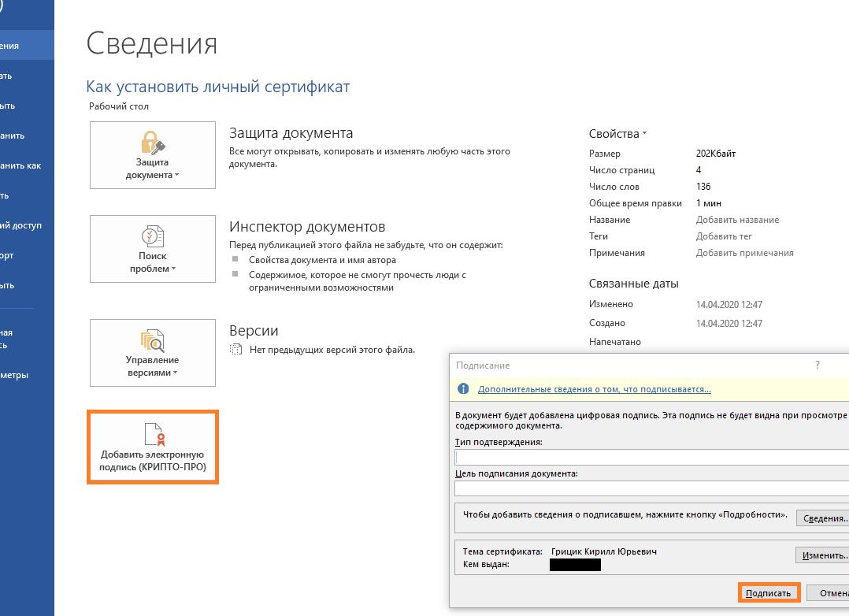Expand the Свойства dropdown arrow
The image size is (849, 616).
[x=644, y=133]
